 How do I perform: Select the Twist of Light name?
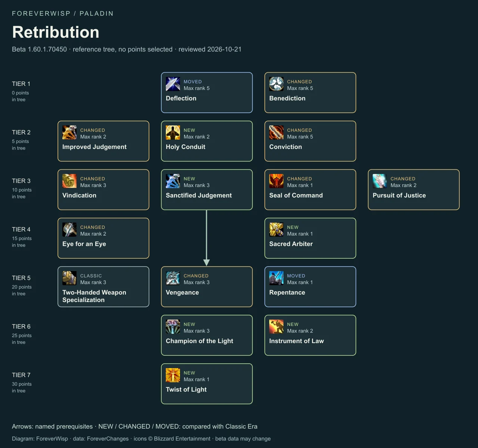[x=186, y=390]
